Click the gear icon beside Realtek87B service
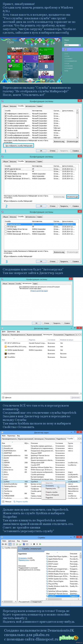Screen dimensions: 83x644 point(47,589)
